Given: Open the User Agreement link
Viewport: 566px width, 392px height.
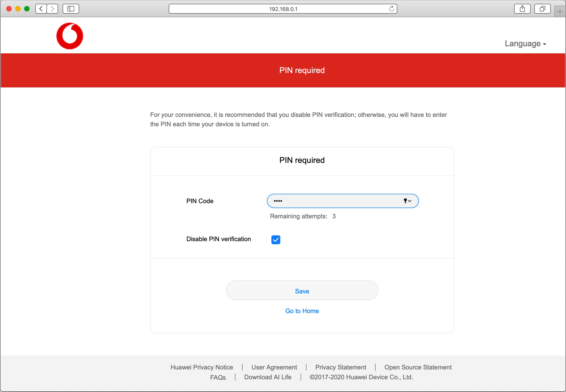Looking at the screenshot, I should click(274, 367).
